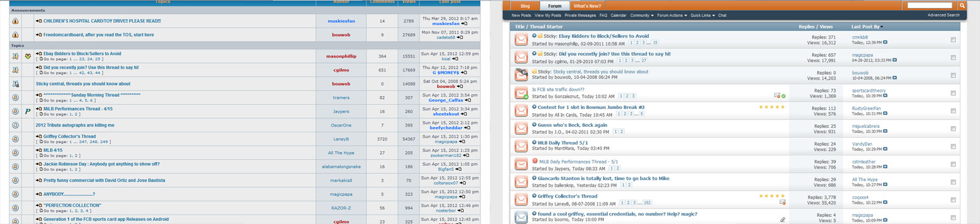The width and height of the screenshot is (980, 224).
Task: Open latest post arrow beside cmnkb8
Action: point(885,42)
